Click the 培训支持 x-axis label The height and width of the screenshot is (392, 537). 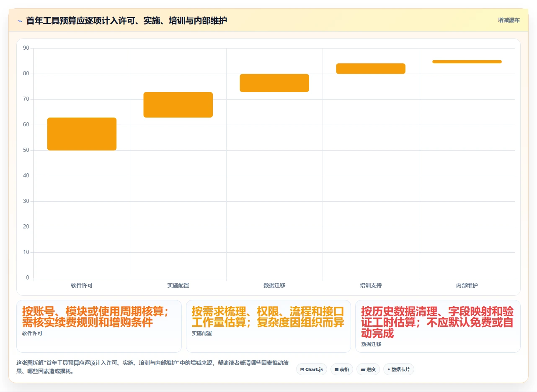371,285
